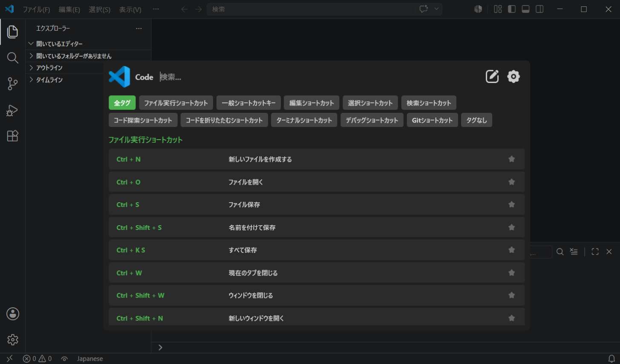Select the タグなし filter

pyautogui.click(x=476, y=120)
